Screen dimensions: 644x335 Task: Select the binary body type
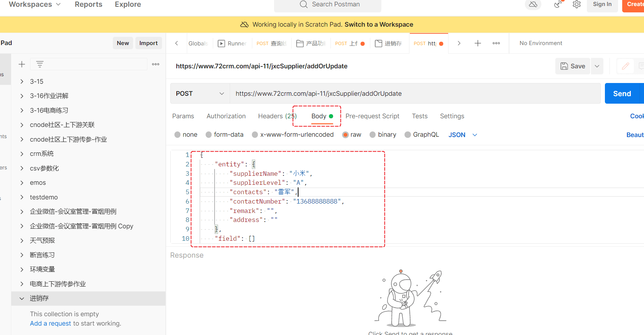click(373, 135)
